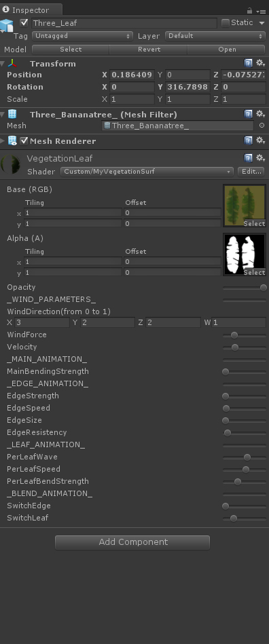Open Transform component gear settings menu
Image resolution: width=269 pixels, height=644 pixels.
coord(260,63)
